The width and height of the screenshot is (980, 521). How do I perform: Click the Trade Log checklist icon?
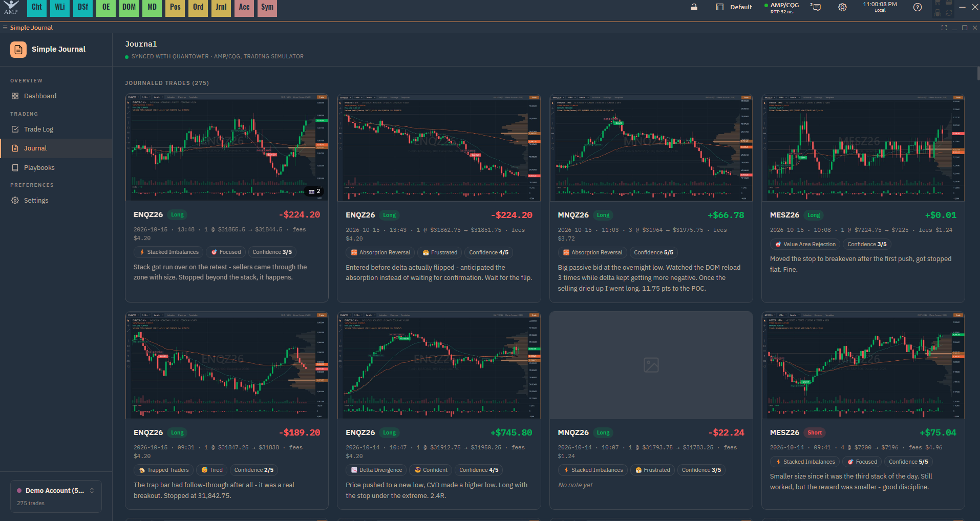(x=15, y=129)
